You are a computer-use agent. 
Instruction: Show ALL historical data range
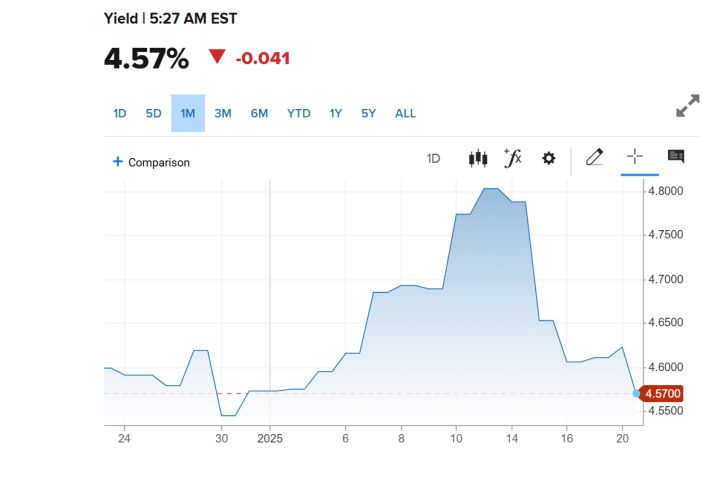pyautogui.click(x=405, y=113)
